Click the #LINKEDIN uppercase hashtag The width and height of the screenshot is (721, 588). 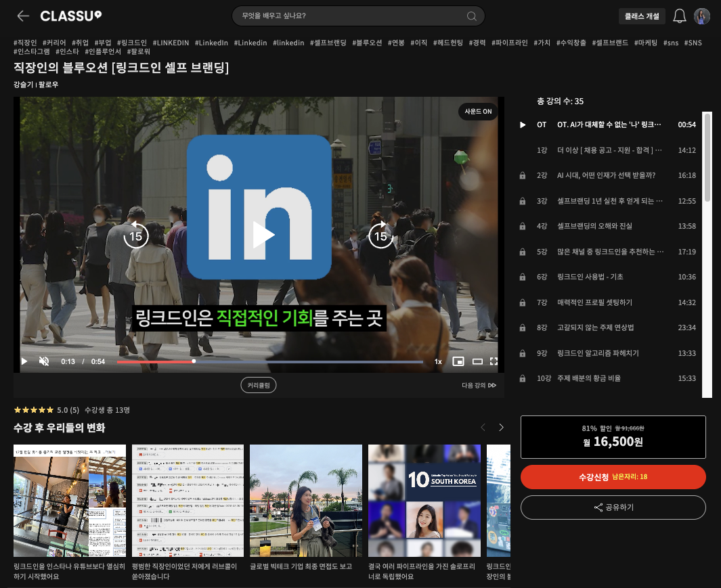point(171,43)
